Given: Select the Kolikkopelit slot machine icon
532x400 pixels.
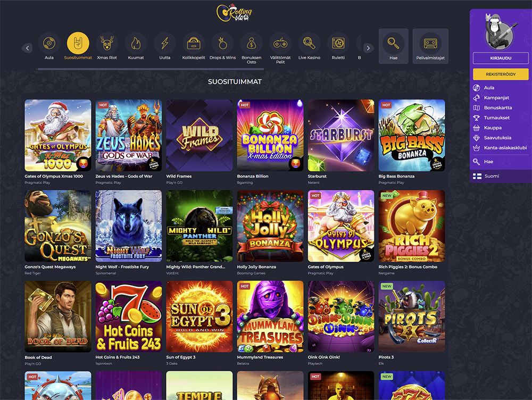Looking at the screenshot, I should click(x=194, y=44).
